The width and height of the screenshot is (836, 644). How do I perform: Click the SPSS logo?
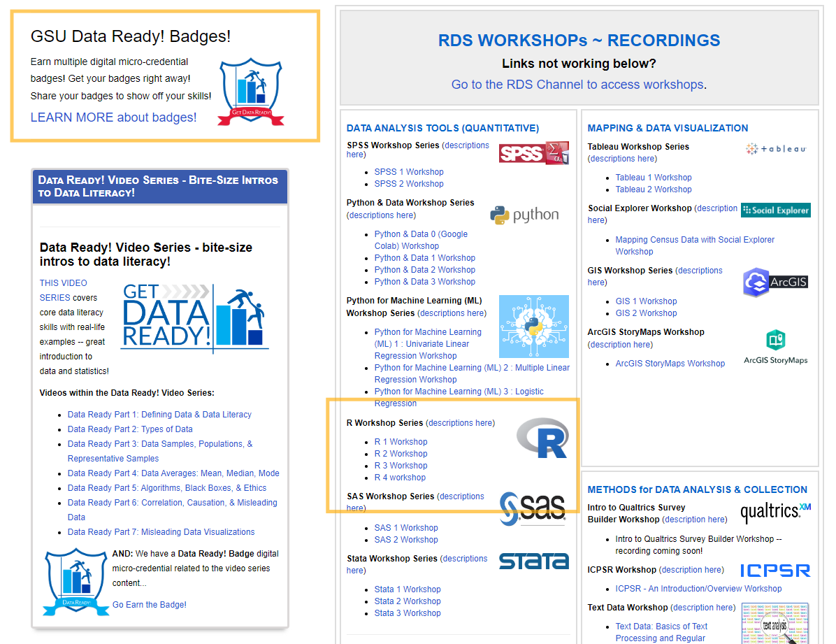(533, 153)
